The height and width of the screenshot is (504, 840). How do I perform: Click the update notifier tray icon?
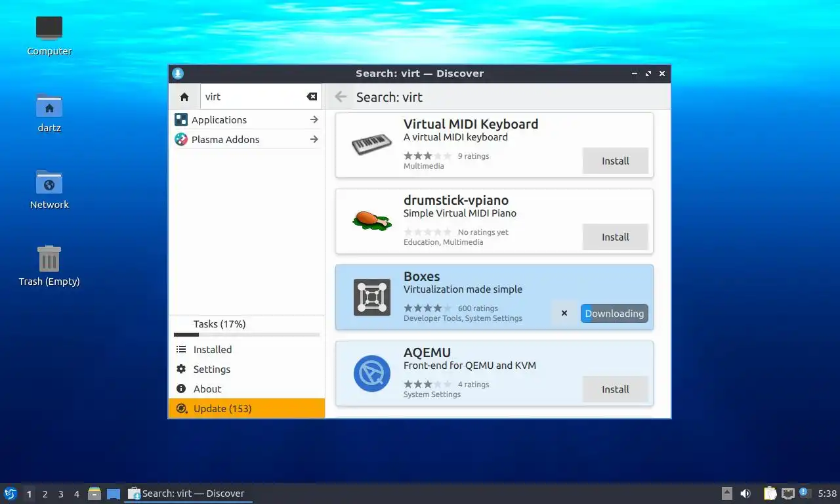(x=805, y=493)
